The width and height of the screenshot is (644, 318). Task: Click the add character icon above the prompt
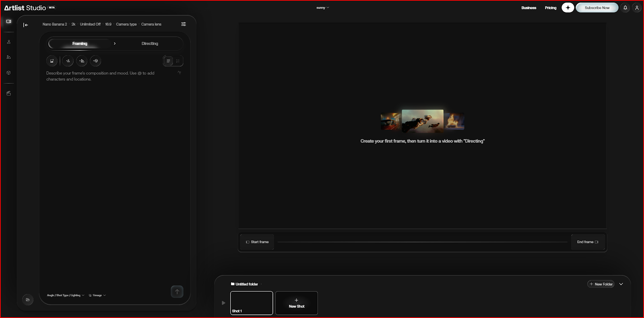coord(68,61)
